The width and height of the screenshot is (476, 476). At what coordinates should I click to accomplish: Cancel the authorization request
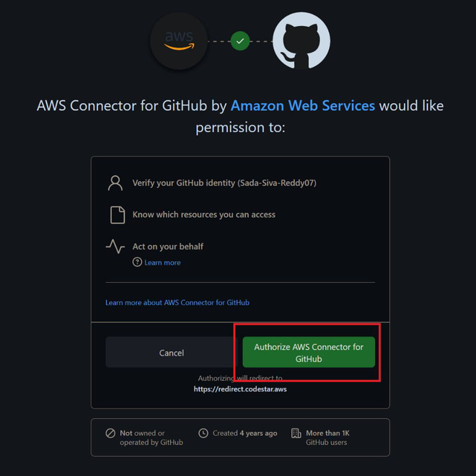point(172,353)
